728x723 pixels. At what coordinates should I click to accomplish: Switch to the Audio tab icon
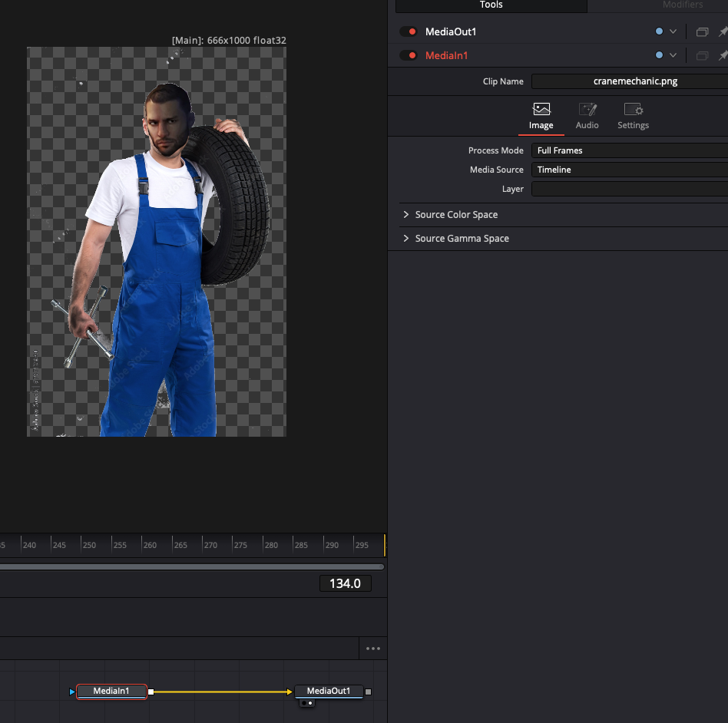[x=587, y=110]
